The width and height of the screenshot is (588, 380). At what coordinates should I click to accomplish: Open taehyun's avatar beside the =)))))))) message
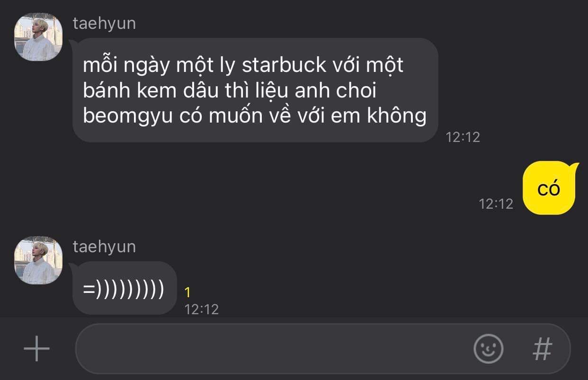point(38,260)
